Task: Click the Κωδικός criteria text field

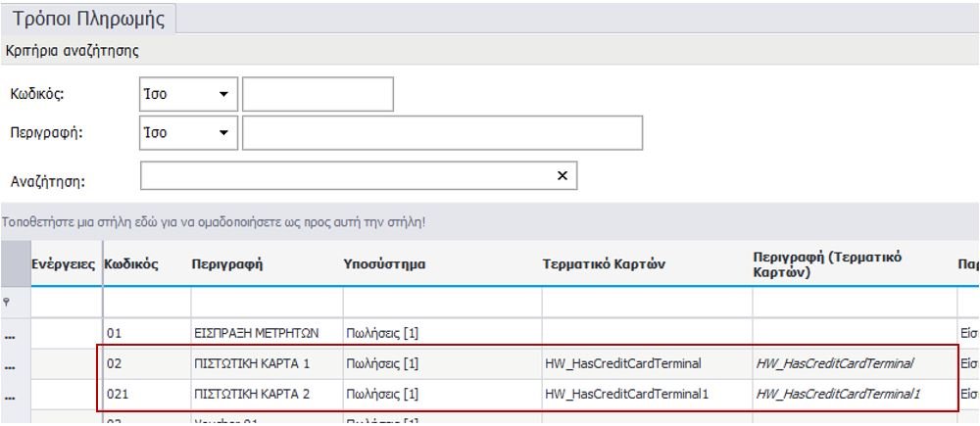Action: tap(318, 94)
